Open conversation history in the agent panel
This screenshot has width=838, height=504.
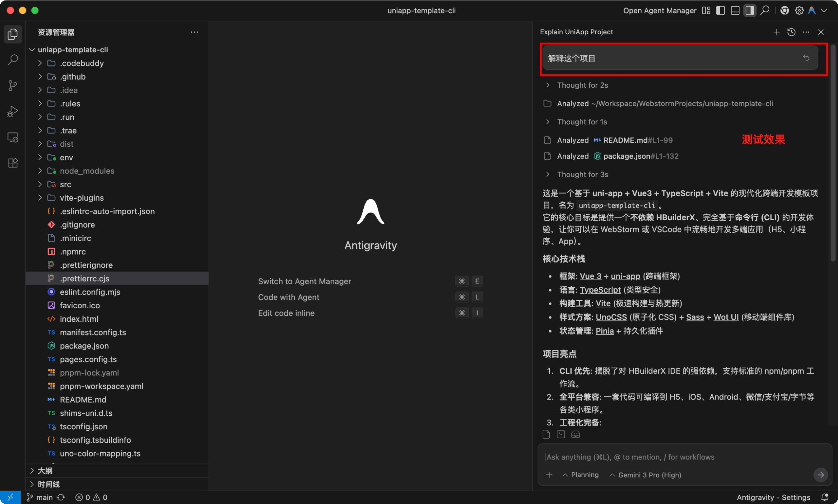791,32
